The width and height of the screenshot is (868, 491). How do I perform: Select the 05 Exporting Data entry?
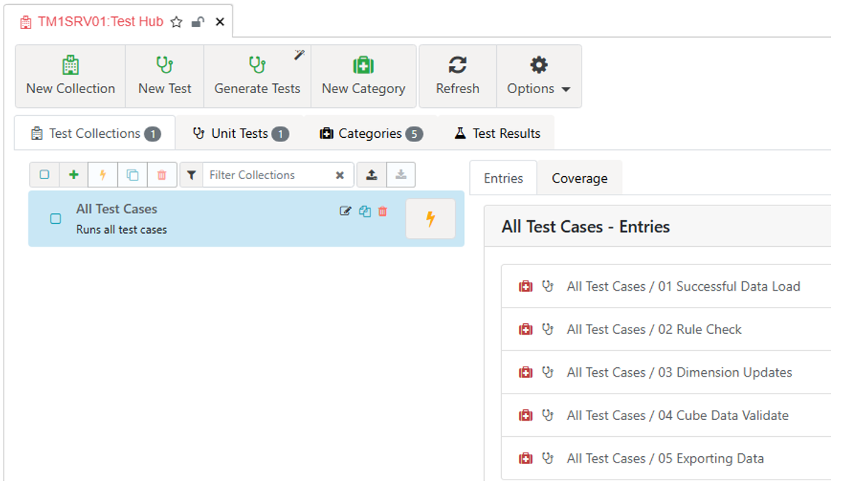665,458
